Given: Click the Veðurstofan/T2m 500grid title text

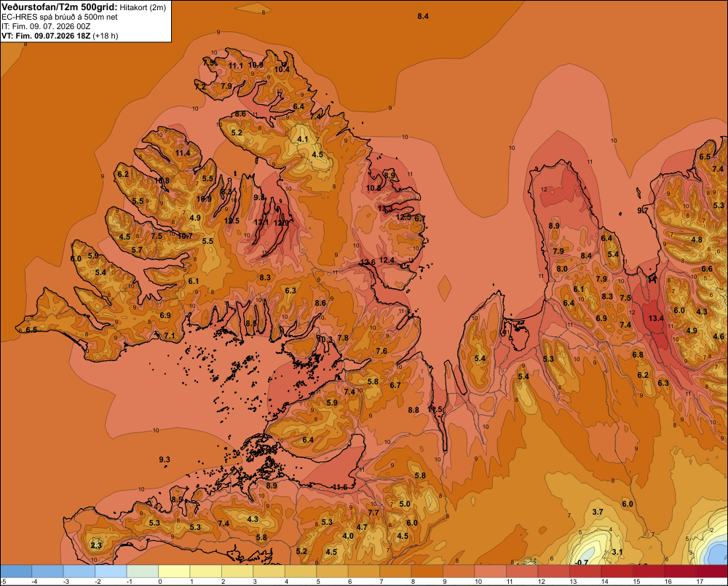Looking at the screenshot, I should pos(60,7).
